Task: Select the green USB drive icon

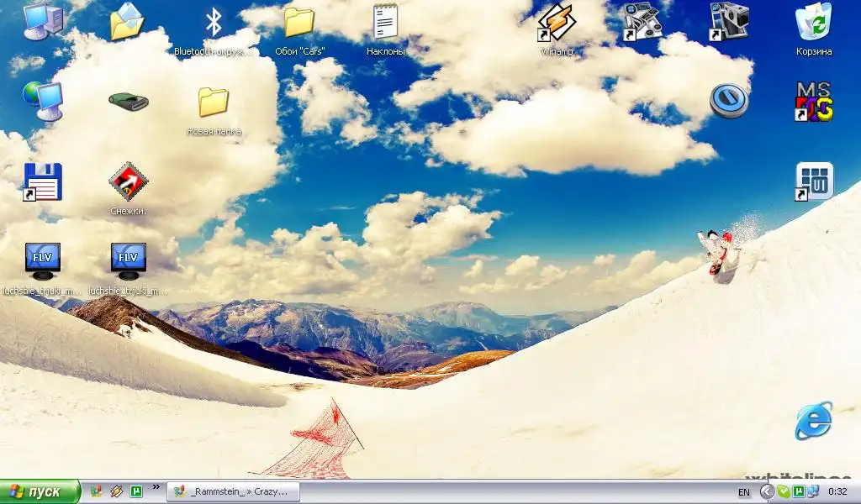Action: pos(129,101)
